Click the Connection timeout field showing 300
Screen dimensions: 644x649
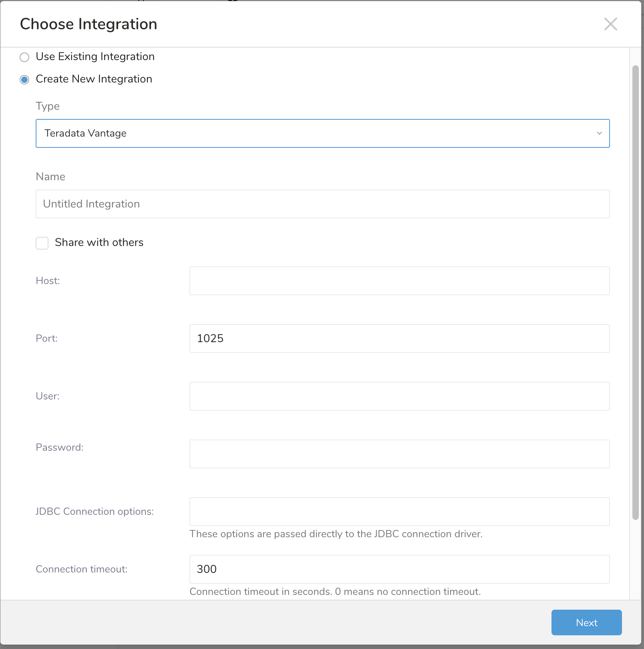click(x=399, y=569)
